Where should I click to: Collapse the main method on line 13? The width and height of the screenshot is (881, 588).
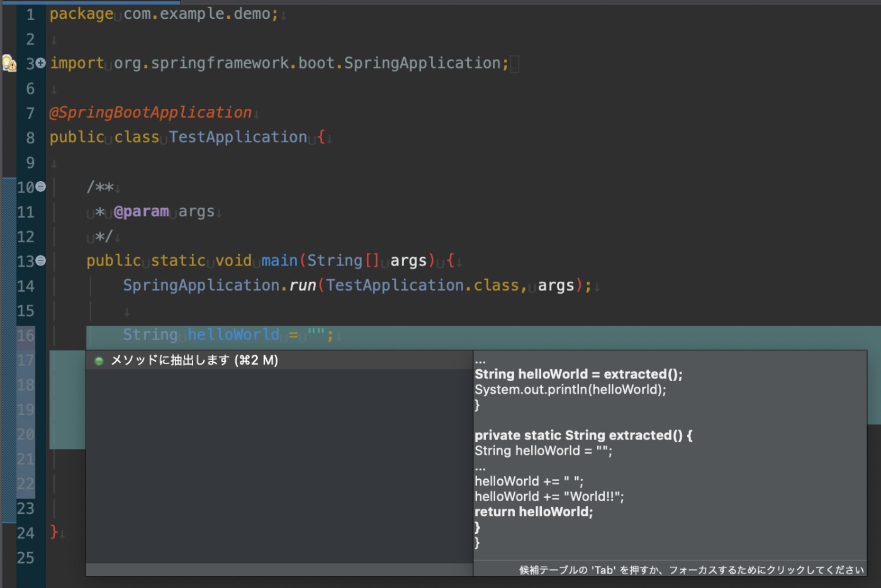pos(41,260)
